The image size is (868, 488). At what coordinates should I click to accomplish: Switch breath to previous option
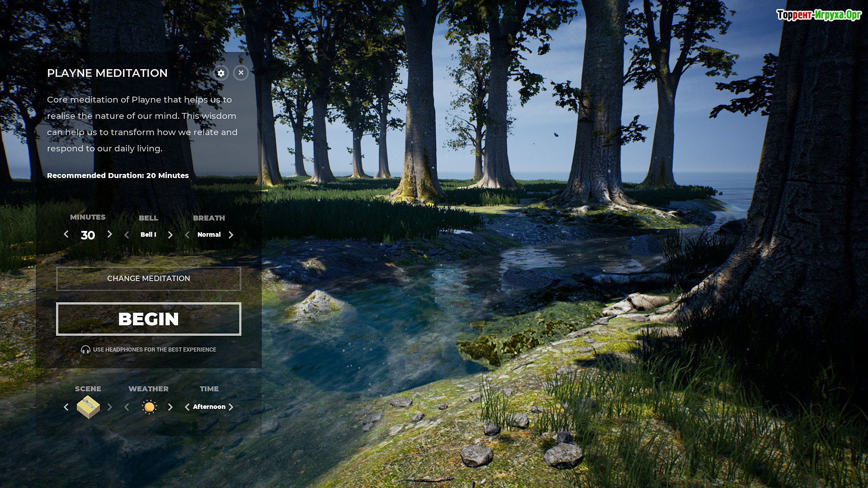click(187, 235)
